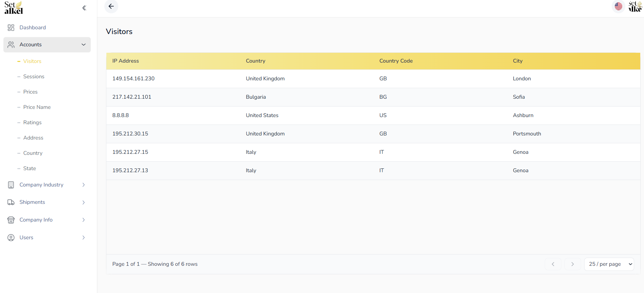This screenshot has width=644, height=293.
Task: Click the next page arrow button
Action: tap(573, 264)
